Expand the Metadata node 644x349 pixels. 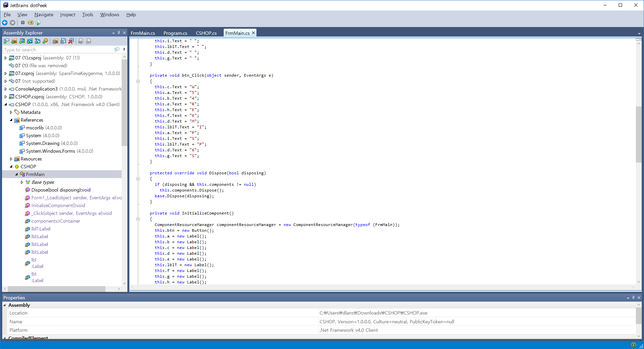tap(11, 112)
